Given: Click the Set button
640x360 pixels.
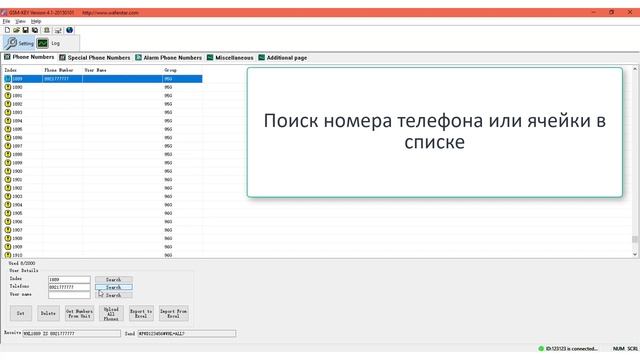Looking at the screenshot, I should [x=21, y=313].
